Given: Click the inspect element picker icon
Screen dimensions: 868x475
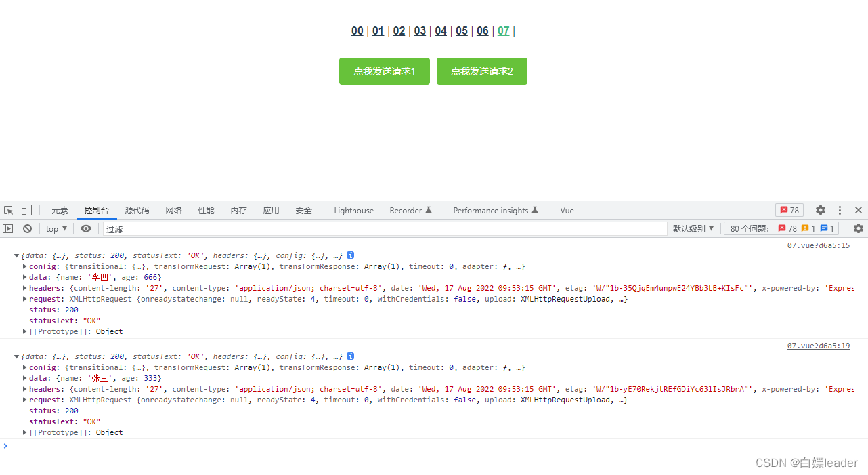Looking at the screenshot, I should (9, 211).
